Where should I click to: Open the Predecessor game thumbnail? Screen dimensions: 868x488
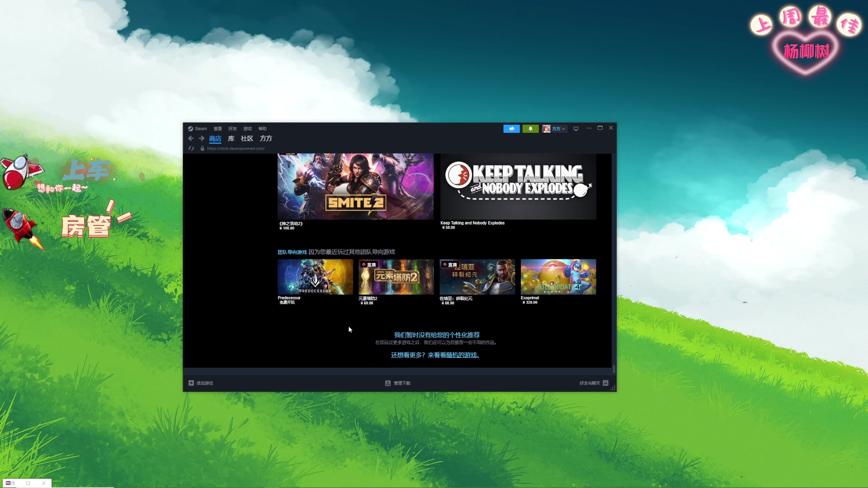[x=315, y=277]
